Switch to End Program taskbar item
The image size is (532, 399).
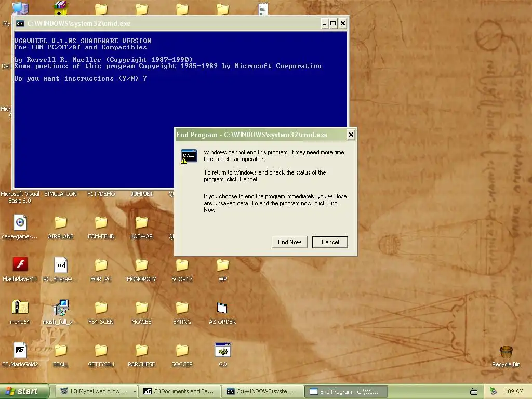tap(345, 392)
